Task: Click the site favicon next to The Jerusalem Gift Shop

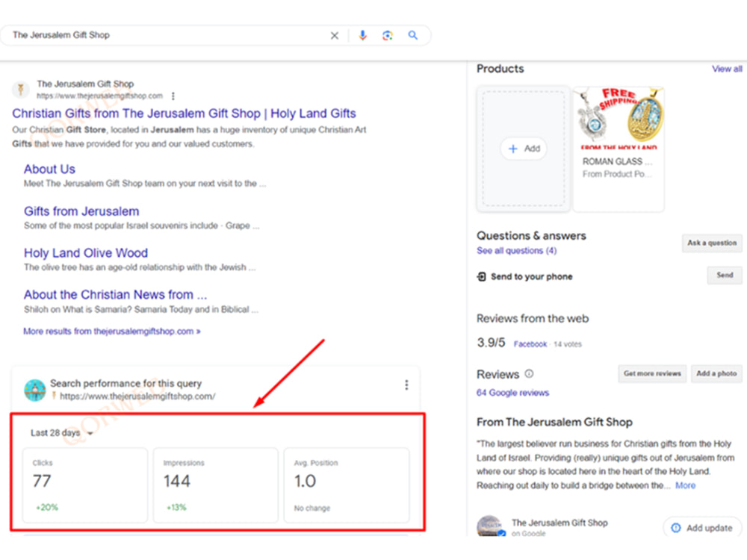Action: (20, 90)
